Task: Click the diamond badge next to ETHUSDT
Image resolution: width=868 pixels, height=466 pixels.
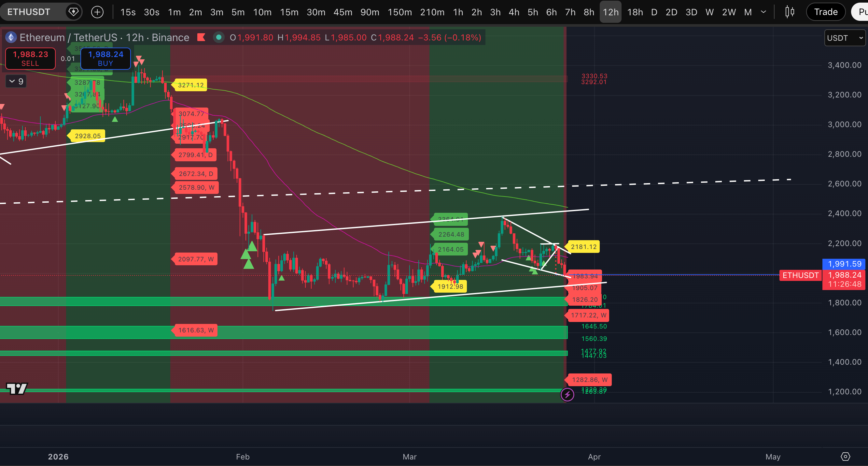Action: [74, 12]
